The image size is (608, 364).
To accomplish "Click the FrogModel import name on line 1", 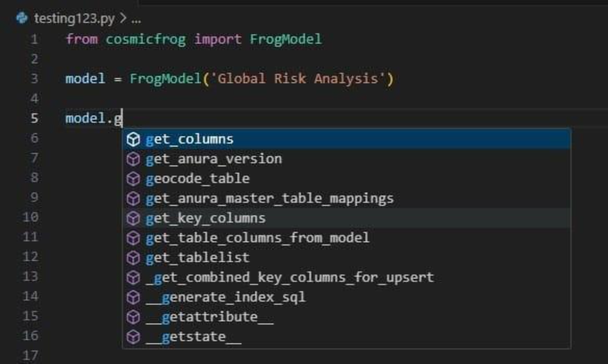I will [285, 40].
